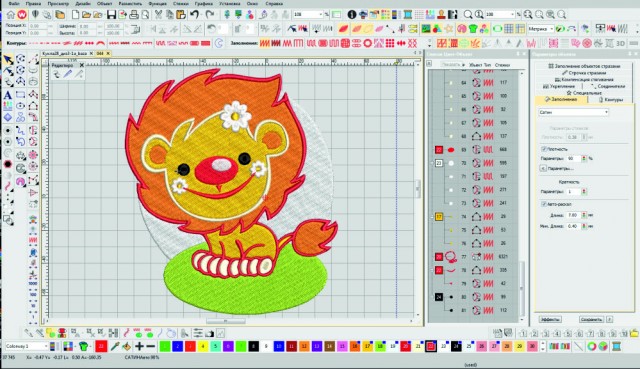Toggle the Плотность checkbox
Viewport: 640px width, 369px height.
point(544,149)
